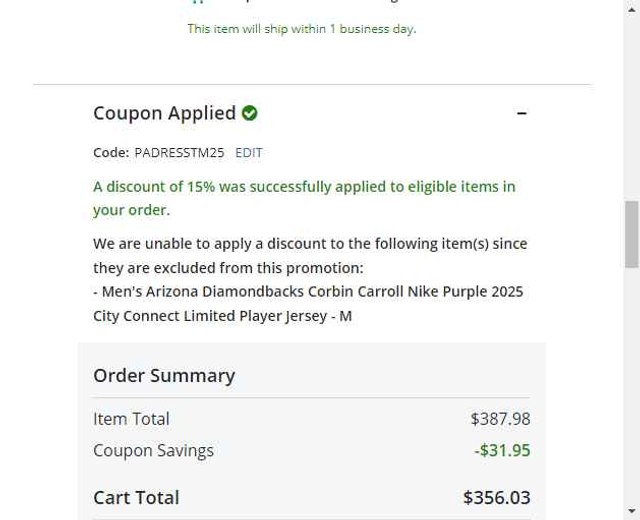Image resolution: width=640 pixels, height=520 pixels.
Task: Click the Cart Total label
Action: click(136, 497)
